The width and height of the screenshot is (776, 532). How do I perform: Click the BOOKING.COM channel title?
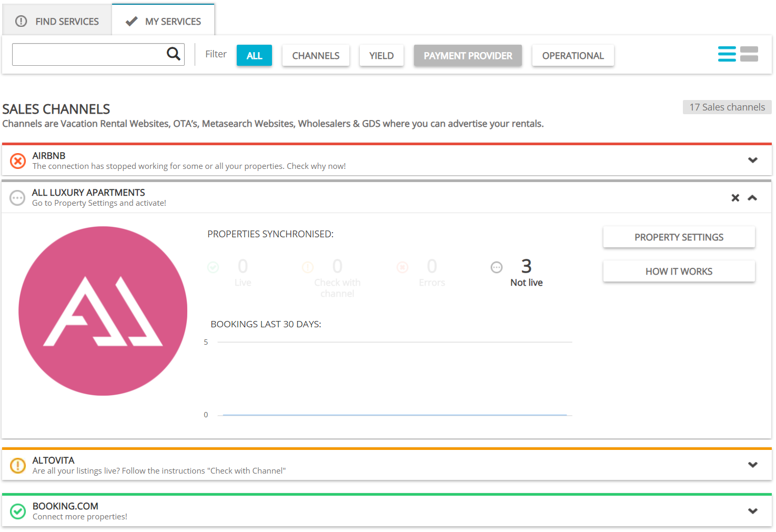[x=65, y=506]
